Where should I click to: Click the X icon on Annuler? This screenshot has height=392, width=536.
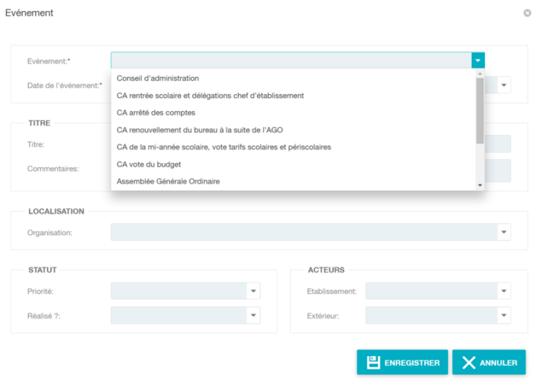pyautogui.click(x=469, y=362)
